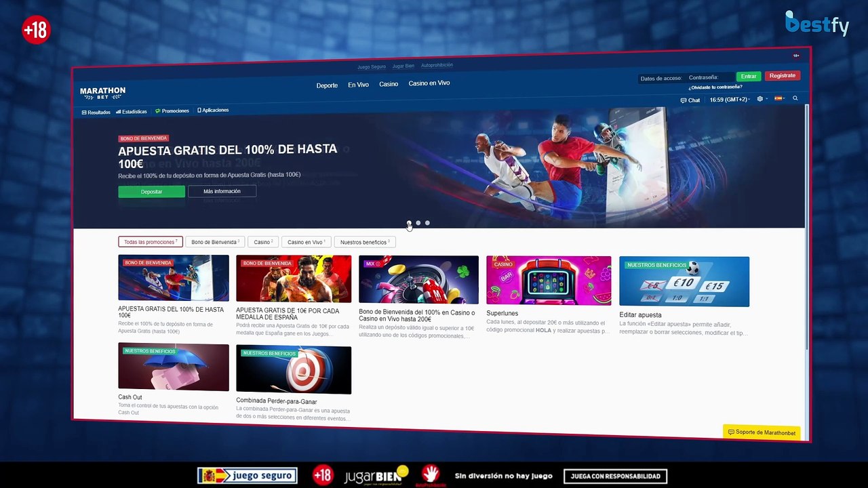Image resolution: width=868 pixels, height=488 pixels.
Task: Click the MIX info icon on casino card
Action: point(378,264)
